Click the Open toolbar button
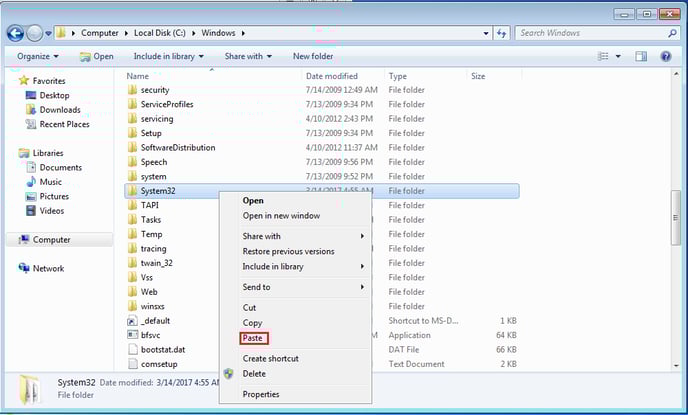The width and height of the screenshot is (688, 415). pyautogui.click(x=97, y=56)
